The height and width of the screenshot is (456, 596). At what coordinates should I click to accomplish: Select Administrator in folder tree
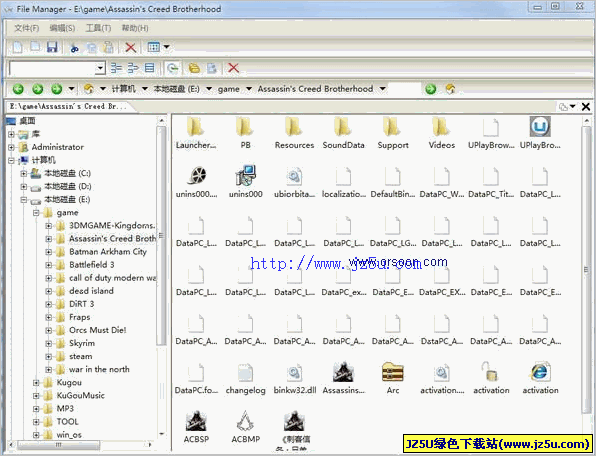pos(57,147)
